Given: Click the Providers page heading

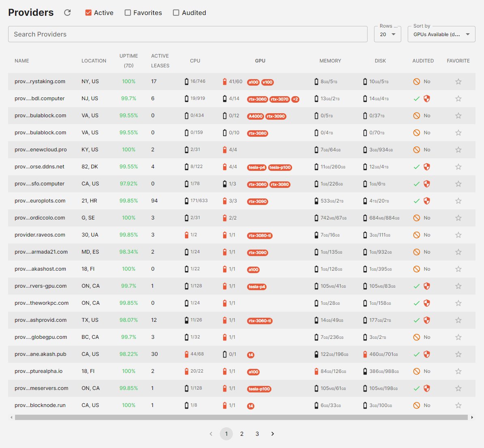Looking at the screenshot, I should point(31,12).
